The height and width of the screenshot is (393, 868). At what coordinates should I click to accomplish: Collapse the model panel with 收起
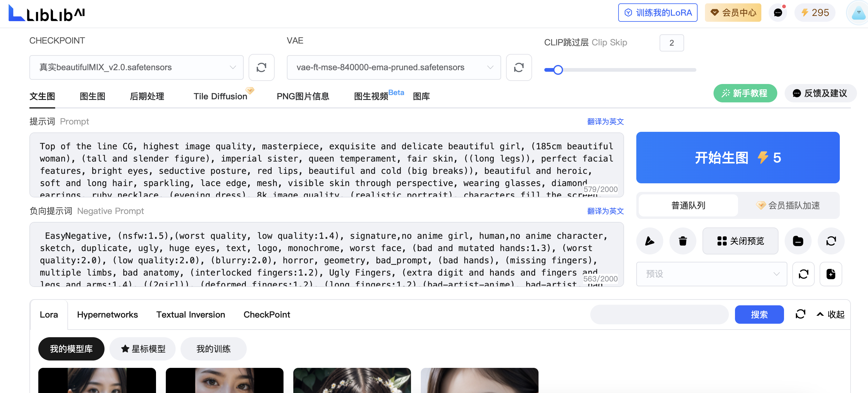[x=830, y=314]
